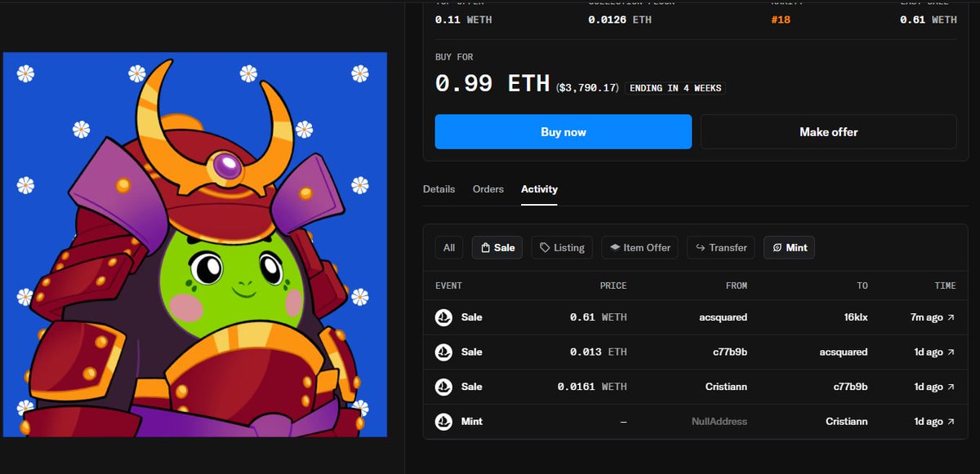The image size is (980, 474).
Task: Open seller Cristiann in 0.0161 WETH row
Action: point(727,387)
